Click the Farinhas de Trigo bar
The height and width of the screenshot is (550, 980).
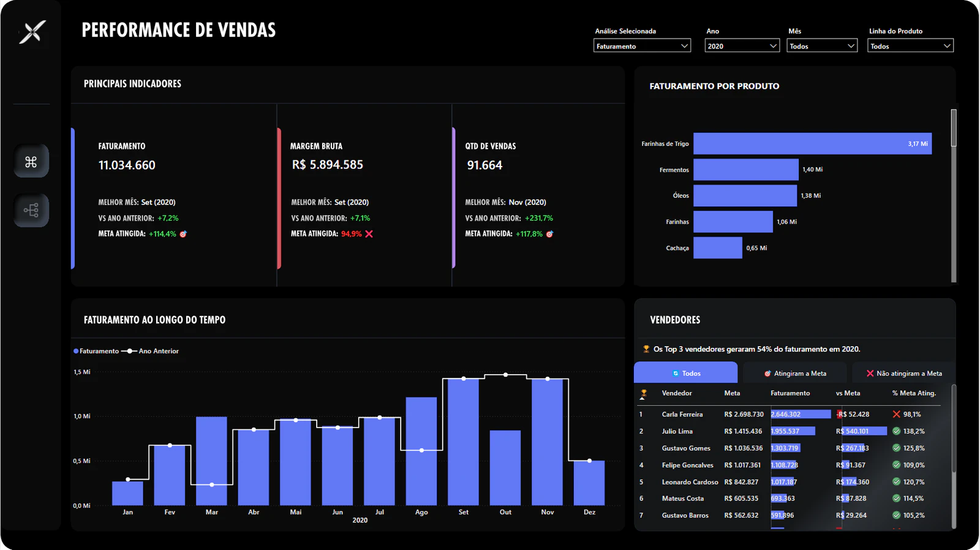point(812,143)
